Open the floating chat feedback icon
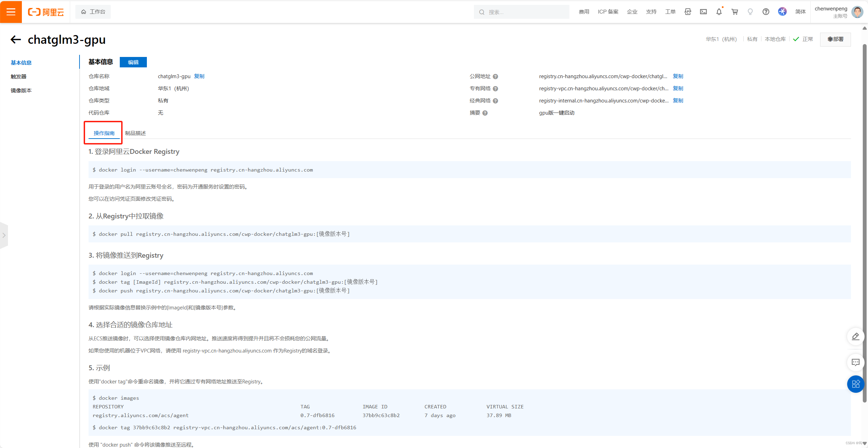 856,362
